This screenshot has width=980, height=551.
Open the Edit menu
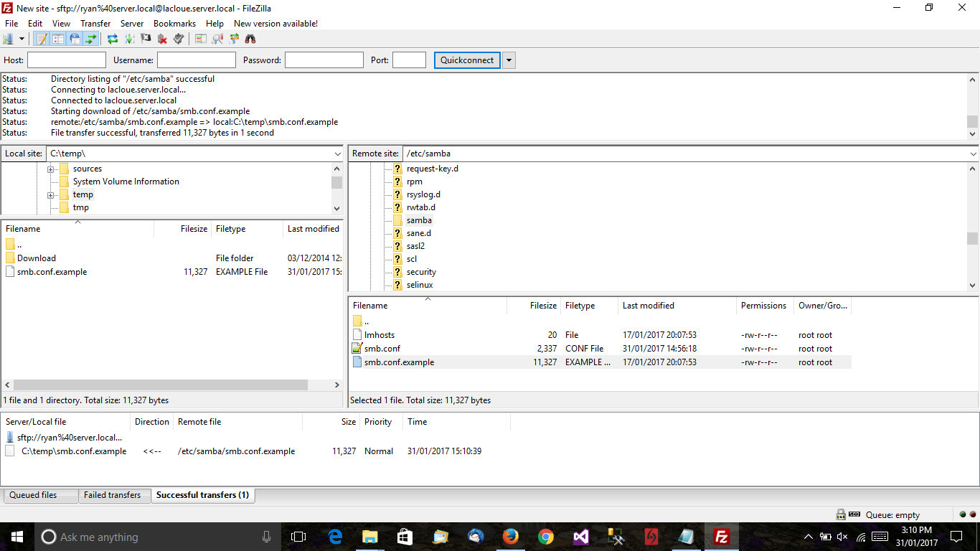[x=35, y=24]
